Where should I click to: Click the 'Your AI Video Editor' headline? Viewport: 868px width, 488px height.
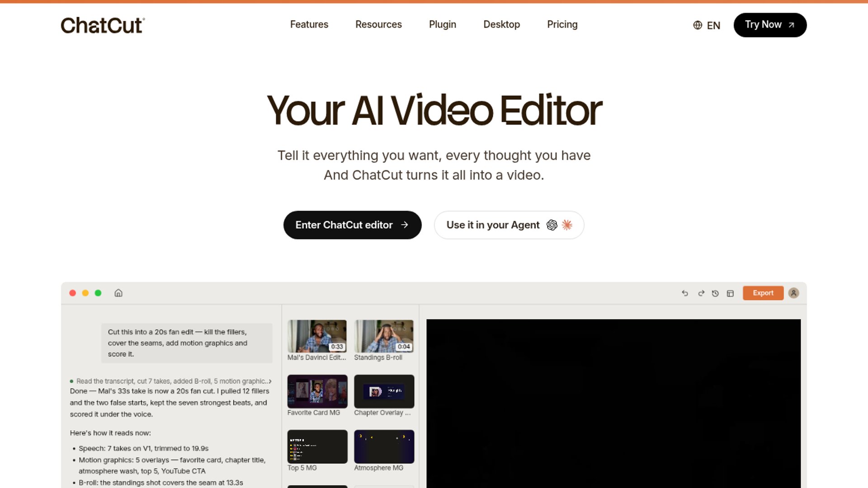pos(434,110)
